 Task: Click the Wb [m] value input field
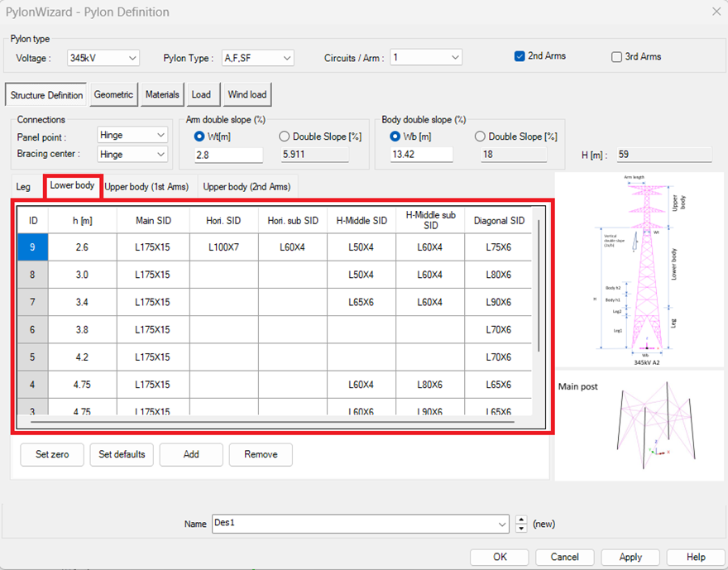(421, 155)
